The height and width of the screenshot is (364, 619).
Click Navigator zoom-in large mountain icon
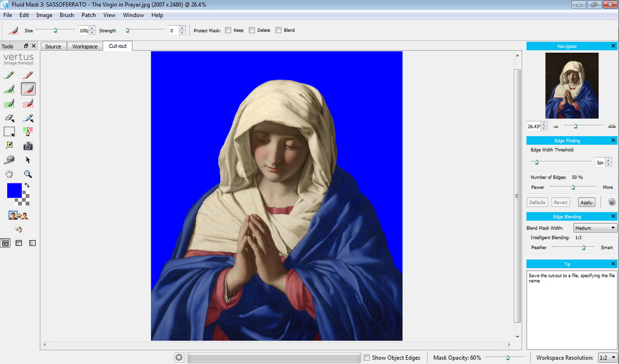[612, 126]
